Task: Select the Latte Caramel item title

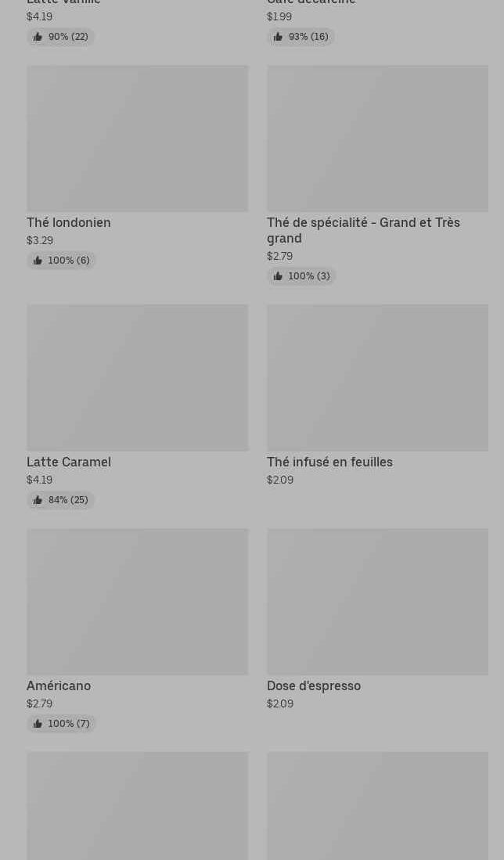Action: 69,462
